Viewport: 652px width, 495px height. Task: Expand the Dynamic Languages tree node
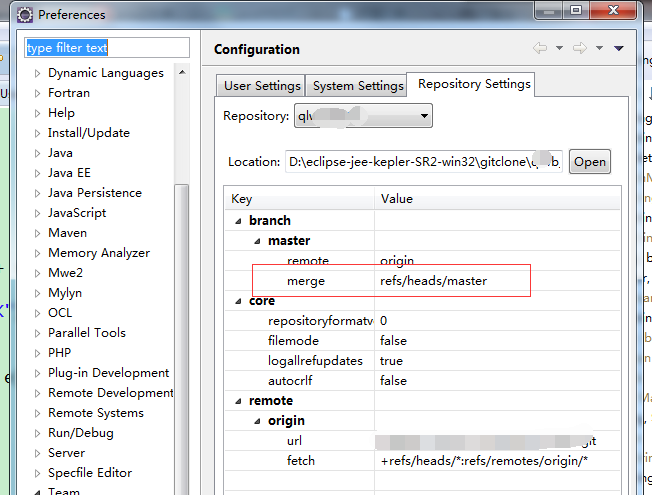click(38, 73)
